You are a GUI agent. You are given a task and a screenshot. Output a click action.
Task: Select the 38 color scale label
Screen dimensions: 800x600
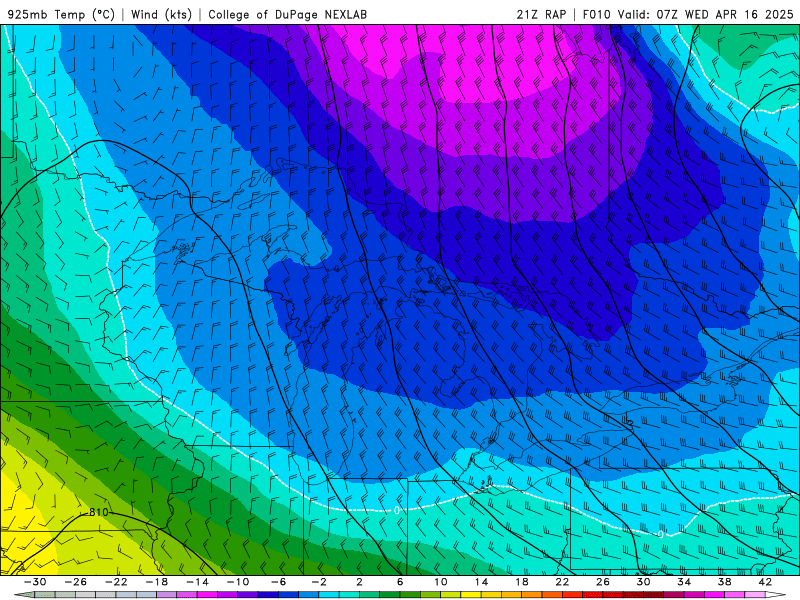pos(724,582)
